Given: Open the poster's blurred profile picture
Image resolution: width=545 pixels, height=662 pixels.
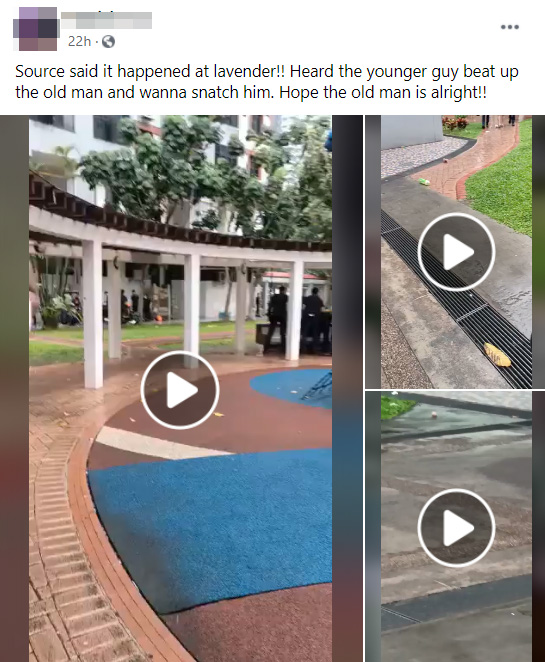Looking at the screenshot, I should pyautogui.click(x=37, y=29).
